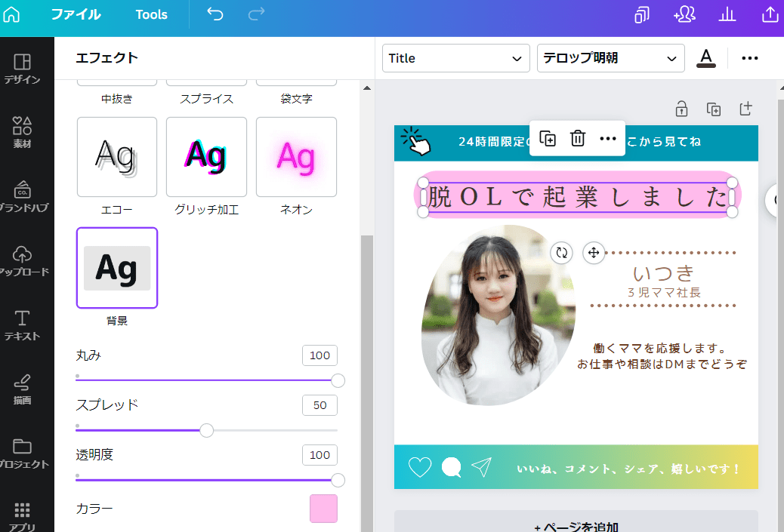Screen dimensions: 784x532
Task: Open the three-dot options menu in the toolbar
Action: pos(750,58)
